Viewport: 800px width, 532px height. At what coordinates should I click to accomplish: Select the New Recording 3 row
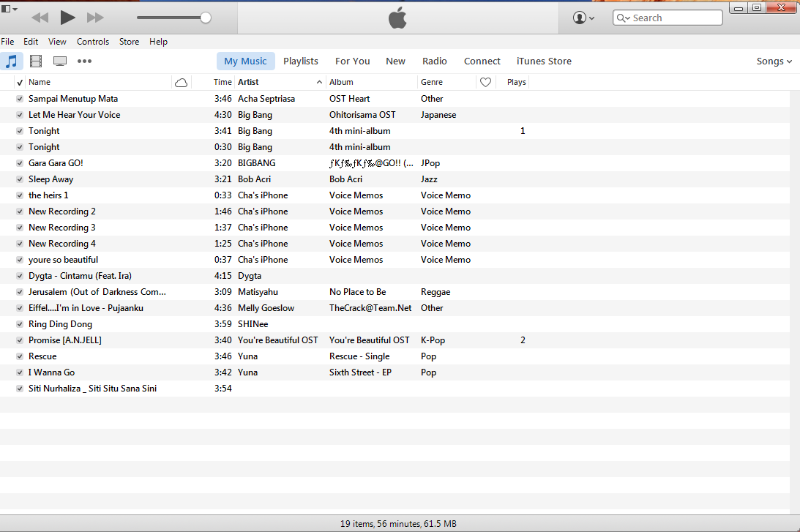395,228
